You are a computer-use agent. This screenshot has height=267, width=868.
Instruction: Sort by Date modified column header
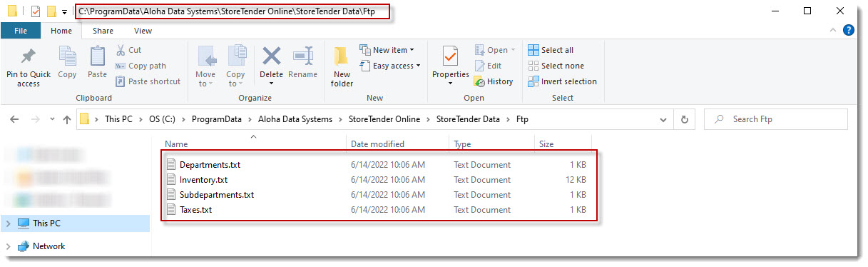pyautogui.click(x=377, y=143)
